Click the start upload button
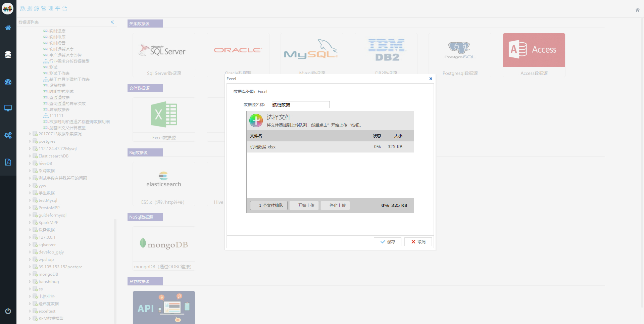The image size is (644, 324). [x=304, y=205]
